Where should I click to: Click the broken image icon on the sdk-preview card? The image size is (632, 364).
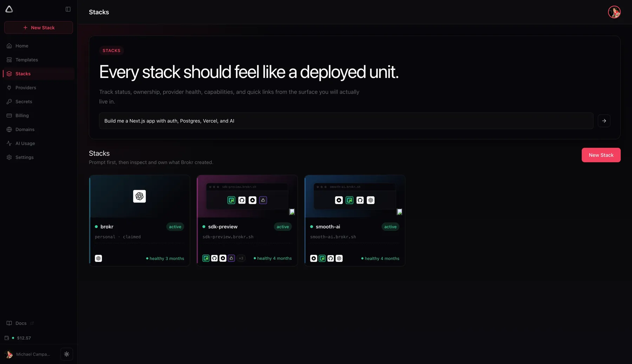pos(292,212)
